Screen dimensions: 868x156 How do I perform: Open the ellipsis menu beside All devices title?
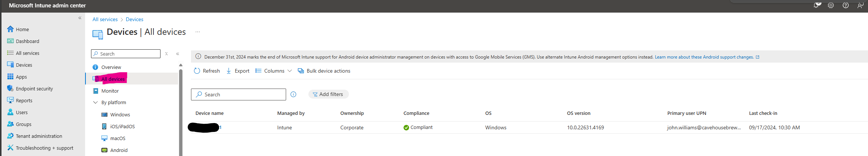click(x=198, y=32)
